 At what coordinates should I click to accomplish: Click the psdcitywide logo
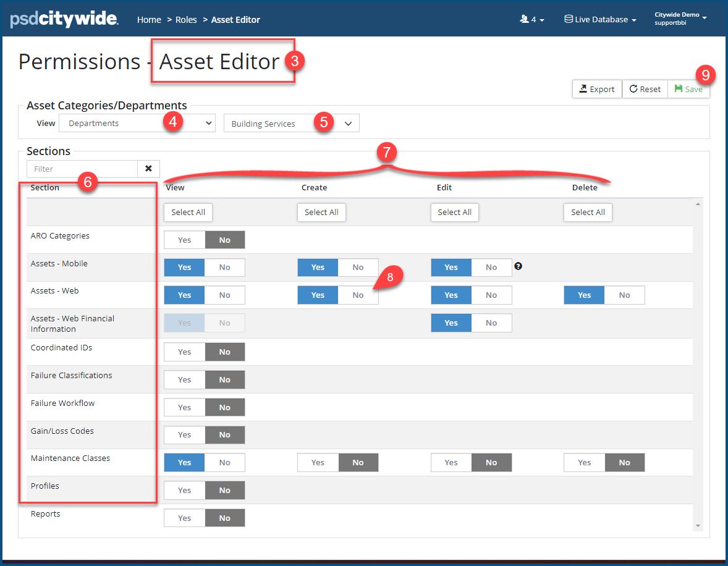click(x=64, y=19)
